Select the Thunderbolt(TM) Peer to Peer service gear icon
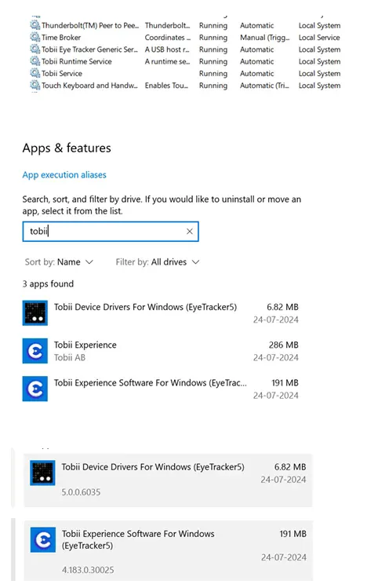Screen dimensions: 378x588 [x=35, y=25]
